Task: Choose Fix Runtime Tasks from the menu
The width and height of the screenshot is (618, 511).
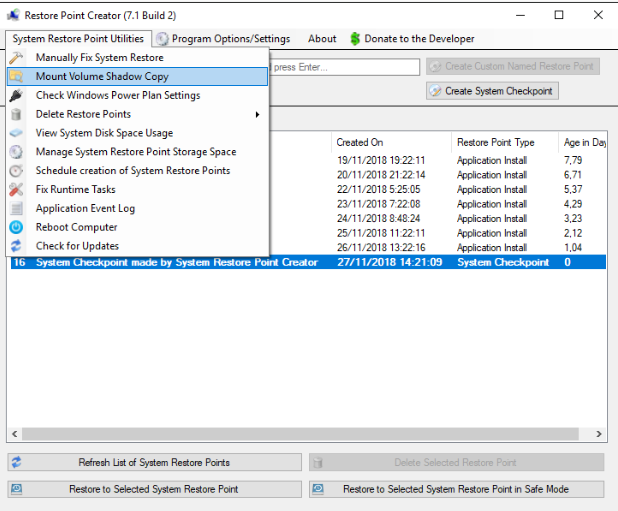Action: pyautogui.click(x=75, y=190)
